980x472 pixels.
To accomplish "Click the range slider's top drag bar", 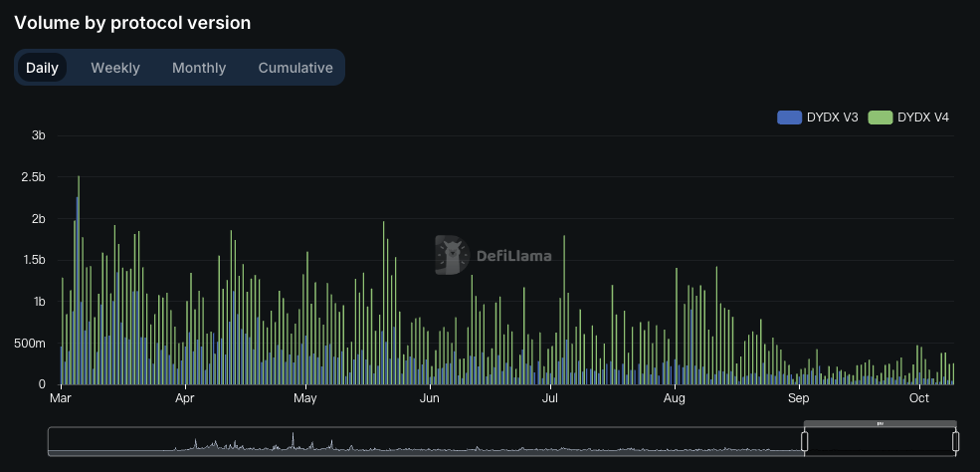I will click(880, 424).
